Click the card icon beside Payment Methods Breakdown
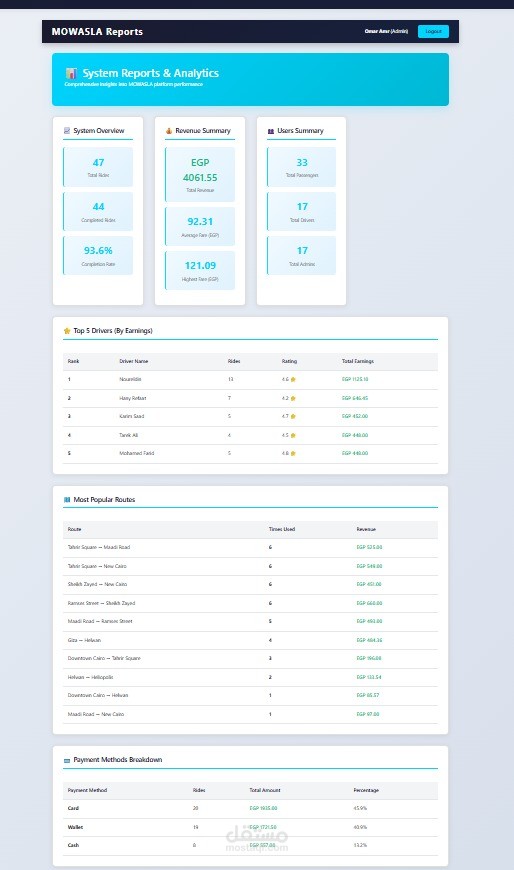The width and height of the screenshot is (514, 870). pos(67,760)
